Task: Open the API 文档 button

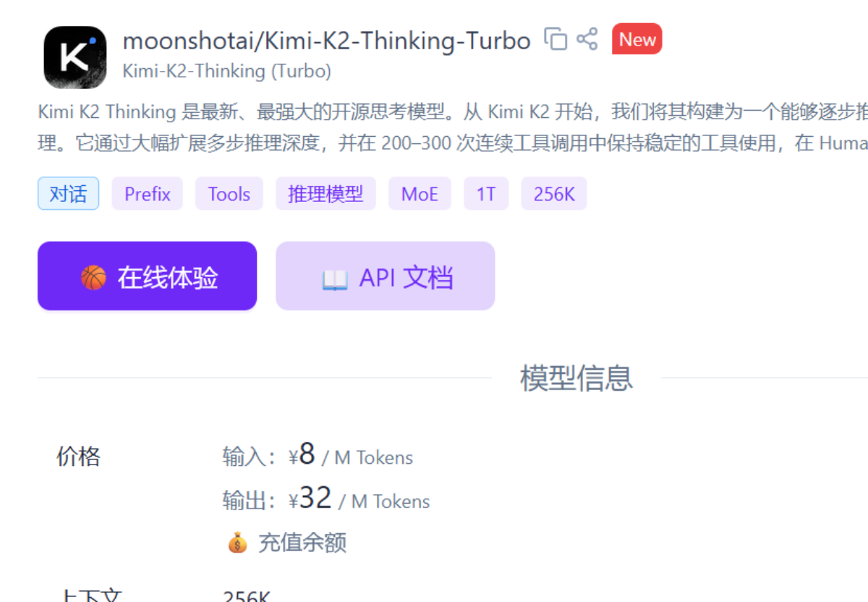Action: [386, 276]
